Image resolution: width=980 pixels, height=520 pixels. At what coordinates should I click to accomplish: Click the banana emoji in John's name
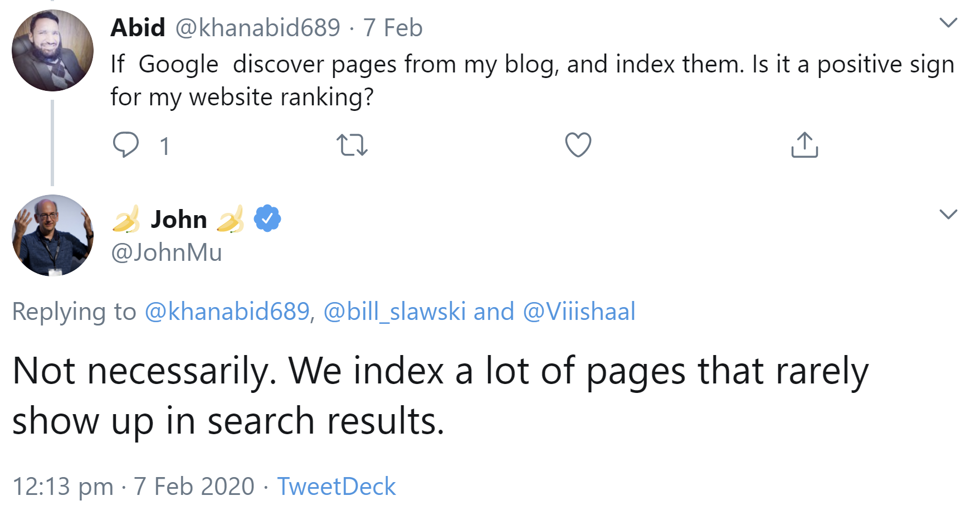pyautogui.click(x=125, y=219)
